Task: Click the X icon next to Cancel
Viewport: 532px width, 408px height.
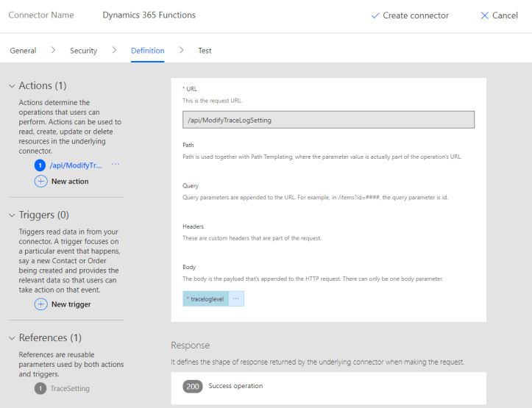Action: 484,15
